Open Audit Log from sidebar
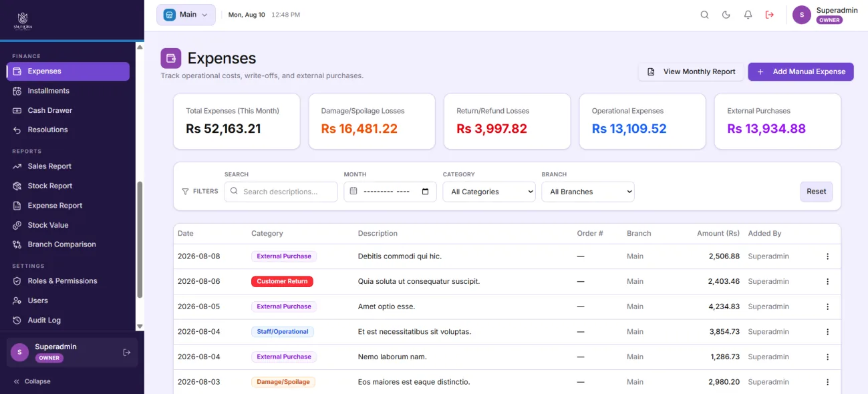 point(68,321)
